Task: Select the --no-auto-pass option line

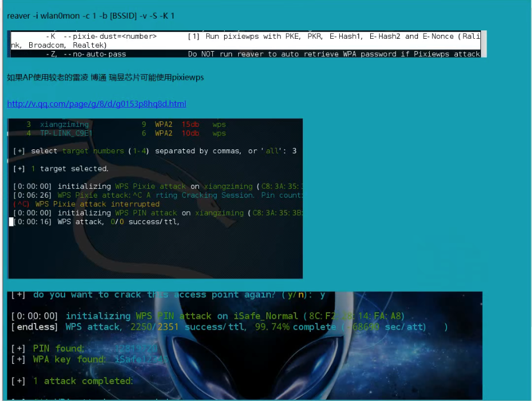Action: pyautogui.click(x=263, y=54)
